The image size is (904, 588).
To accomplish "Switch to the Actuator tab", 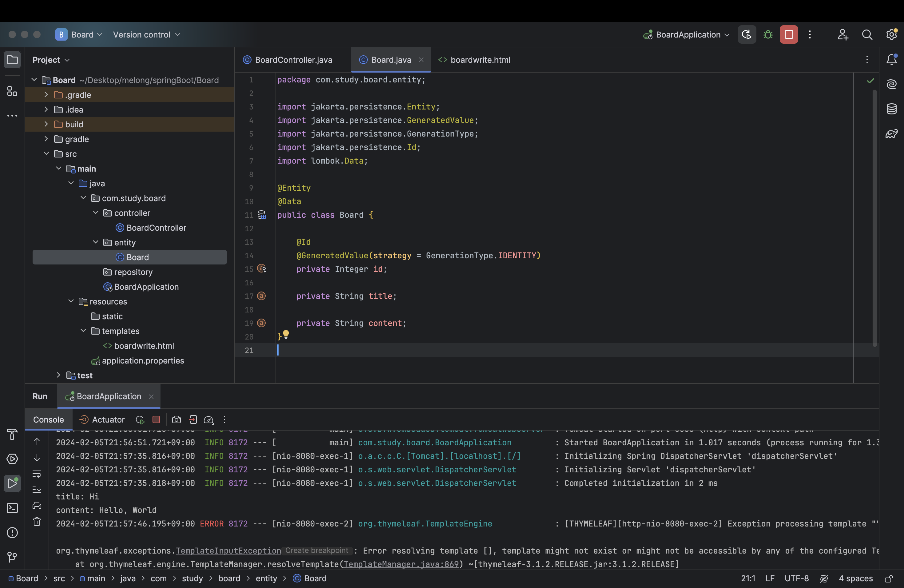I will pyautogui.click(x=103, y=419).
